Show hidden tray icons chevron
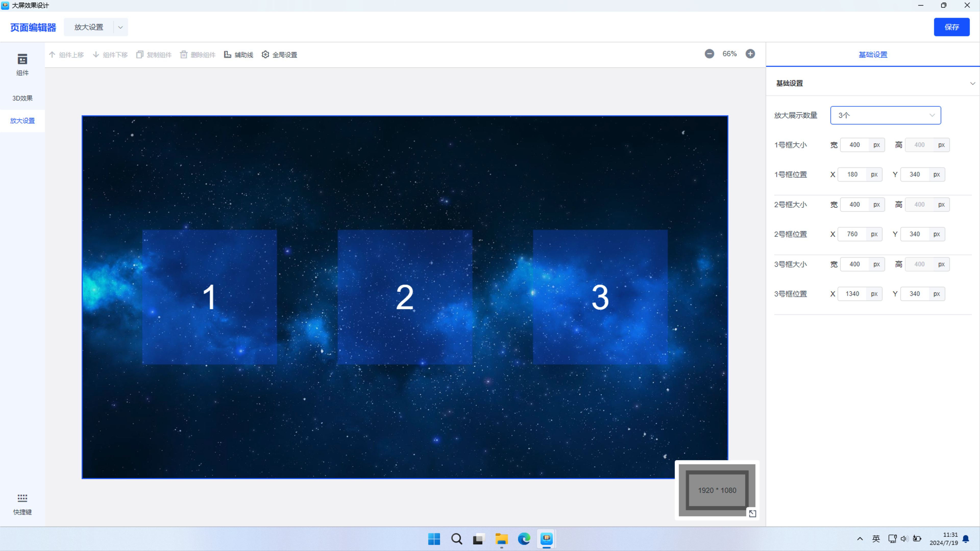980x551 pixels. [860, 539]
